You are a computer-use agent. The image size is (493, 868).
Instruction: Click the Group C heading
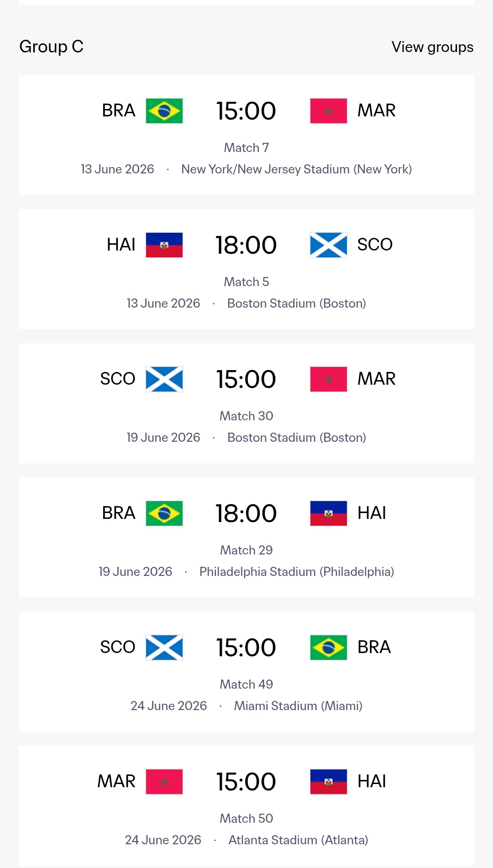point(52,47)
